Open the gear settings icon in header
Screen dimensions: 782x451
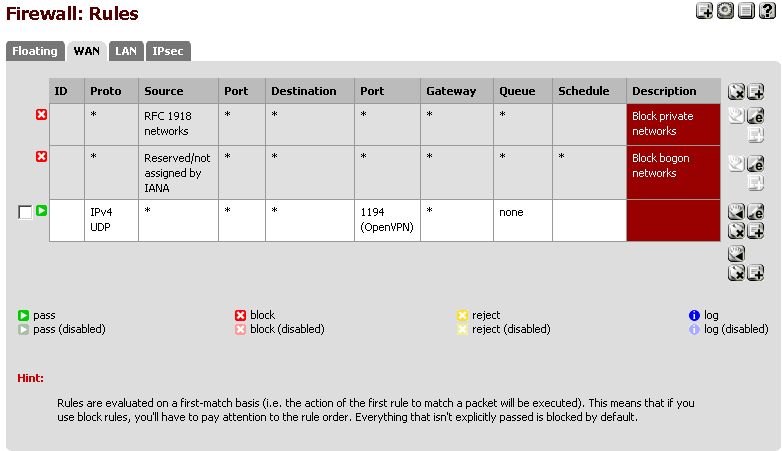(x=725, y=11)
